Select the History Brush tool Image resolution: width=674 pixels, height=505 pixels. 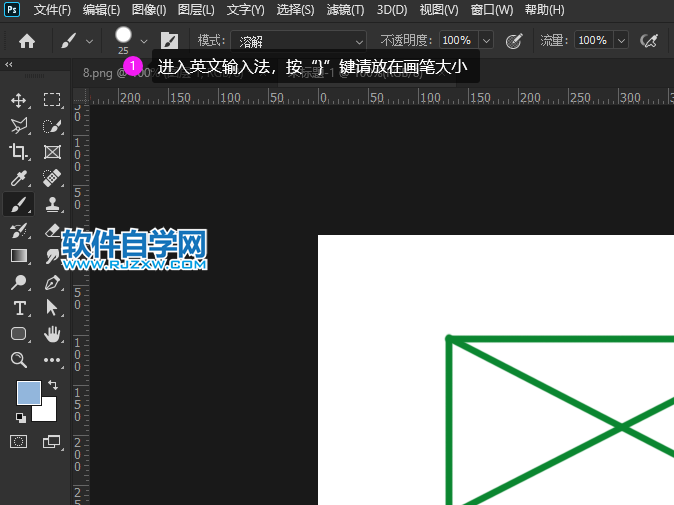[x=18, y=231]
